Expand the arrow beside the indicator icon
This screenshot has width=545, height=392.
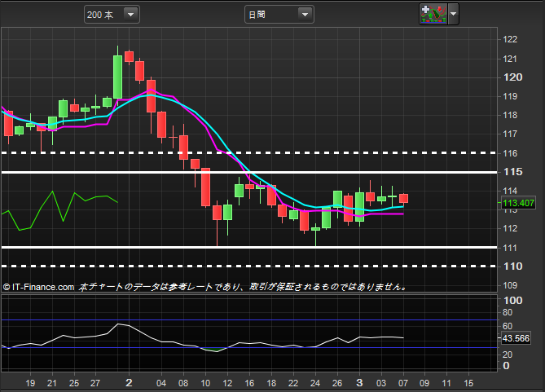click(x=453, y=14)
